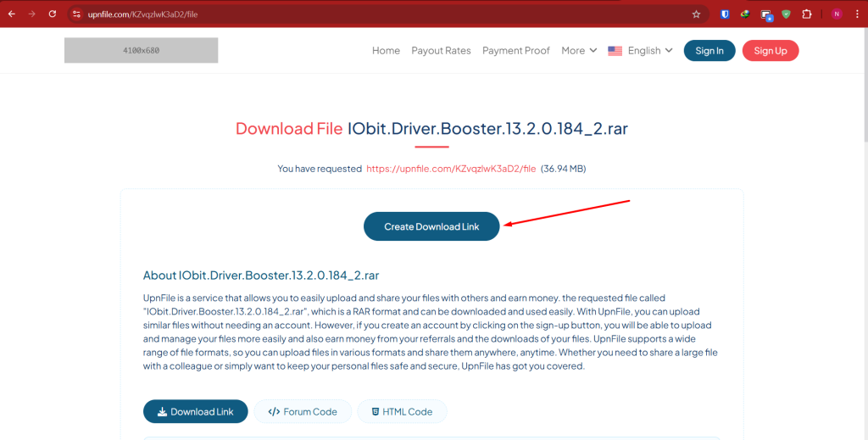
Task: Bookmark this page with the star icon
Action: click(697, 14)
